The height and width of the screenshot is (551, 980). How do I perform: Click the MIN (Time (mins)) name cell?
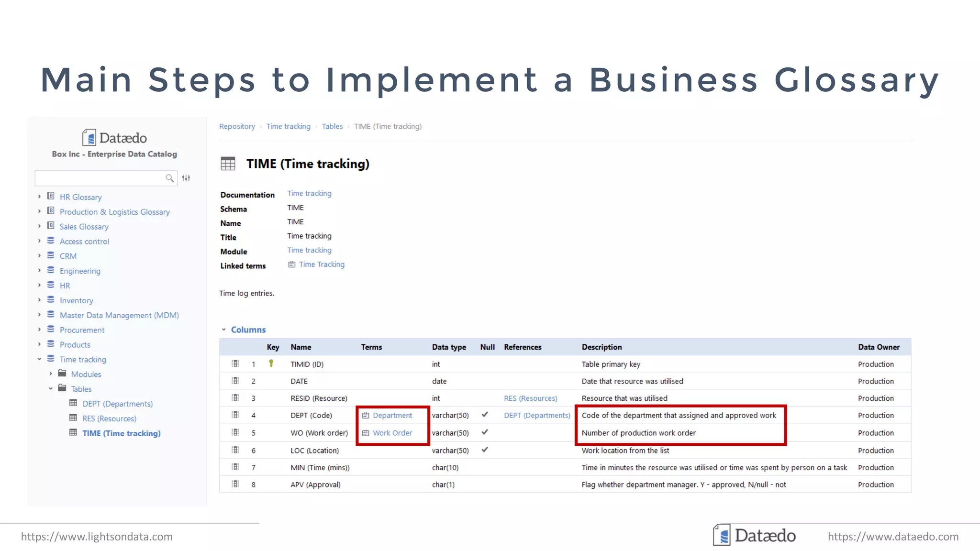pyautogui.click(x=320, y=468)
